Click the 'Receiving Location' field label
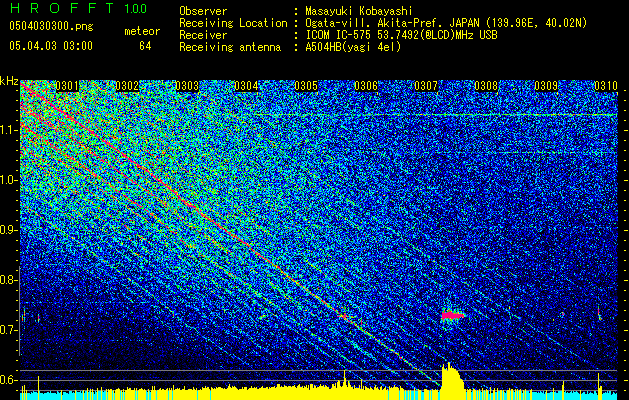The width and height of the screenshot is (629, 400). click(233, 24)
